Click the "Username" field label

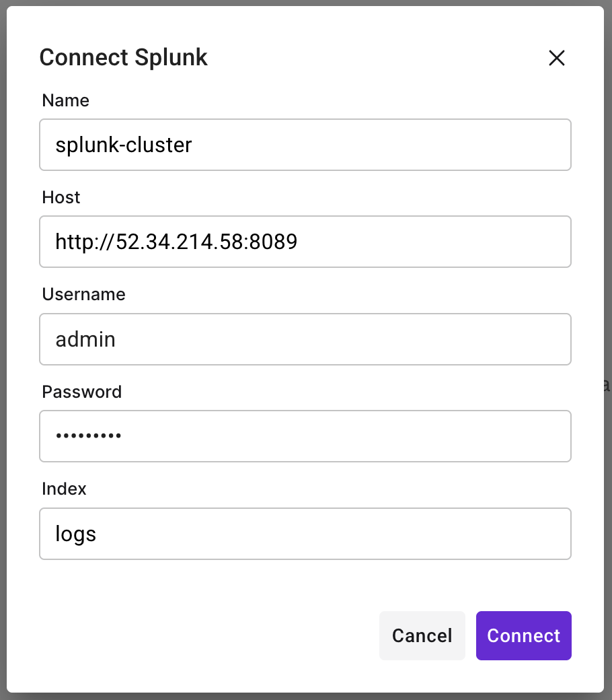[x=83, y=294]
